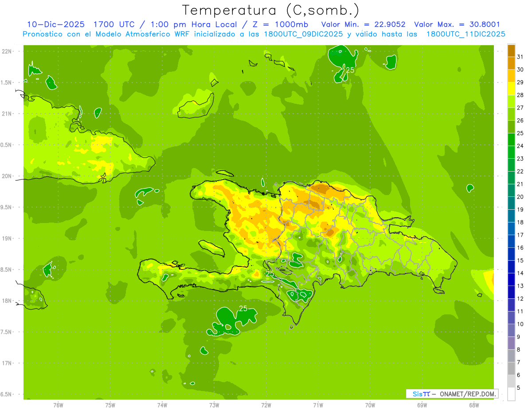Click the "73W" longitude label

[214, 405]
